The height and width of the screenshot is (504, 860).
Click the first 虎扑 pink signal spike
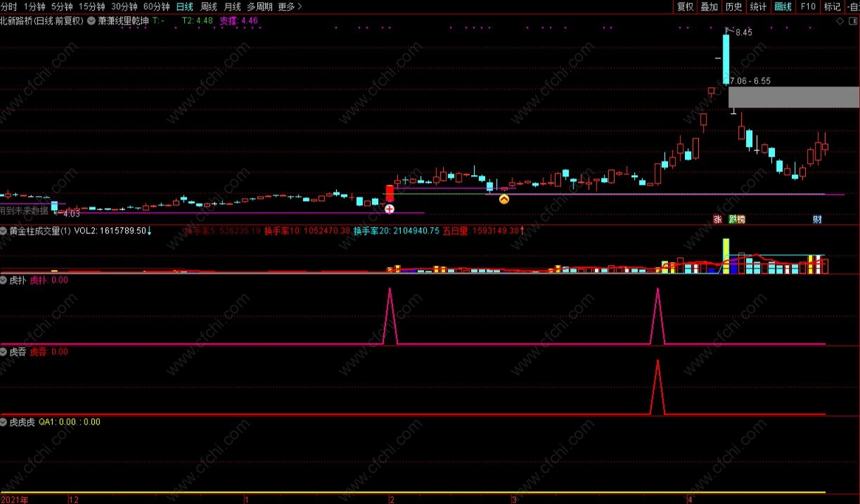click(390, 316)
